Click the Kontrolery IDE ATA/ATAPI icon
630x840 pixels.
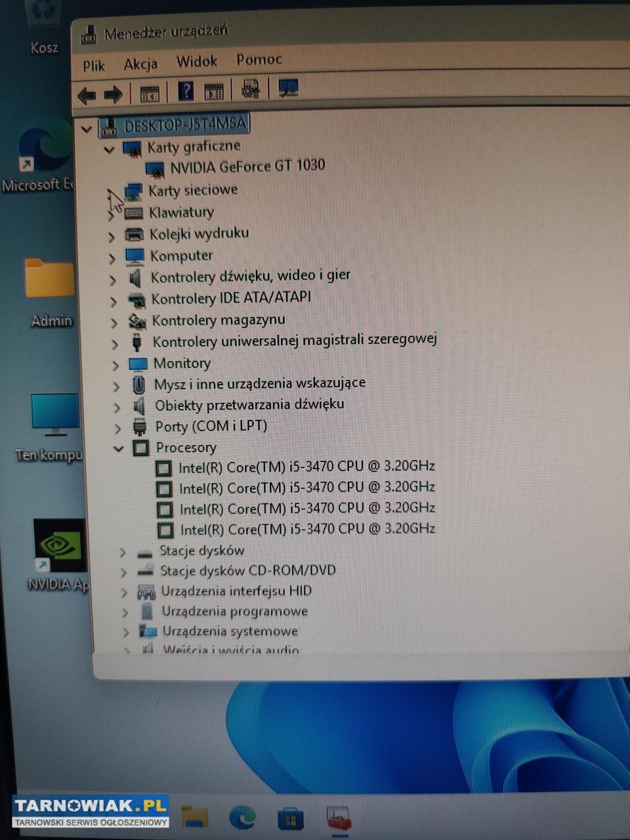tap(136, 301)
